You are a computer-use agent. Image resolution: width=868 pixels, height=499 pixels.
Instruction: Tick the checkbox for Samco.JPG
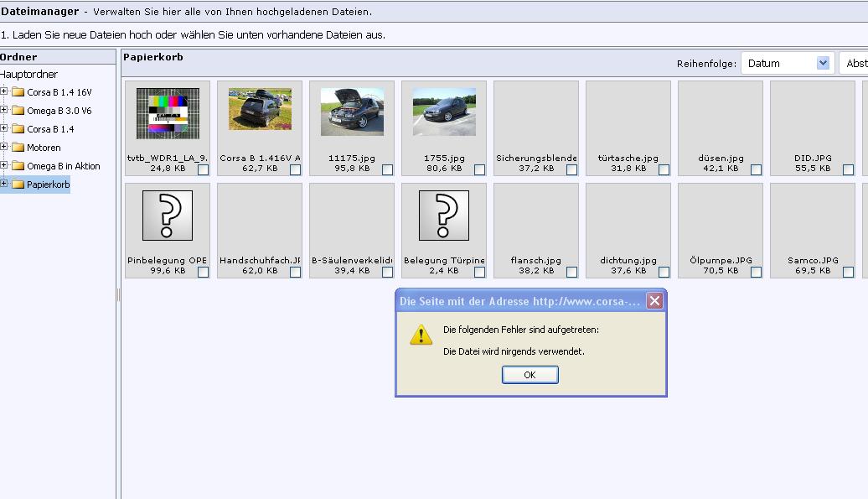tap(848, 272)
